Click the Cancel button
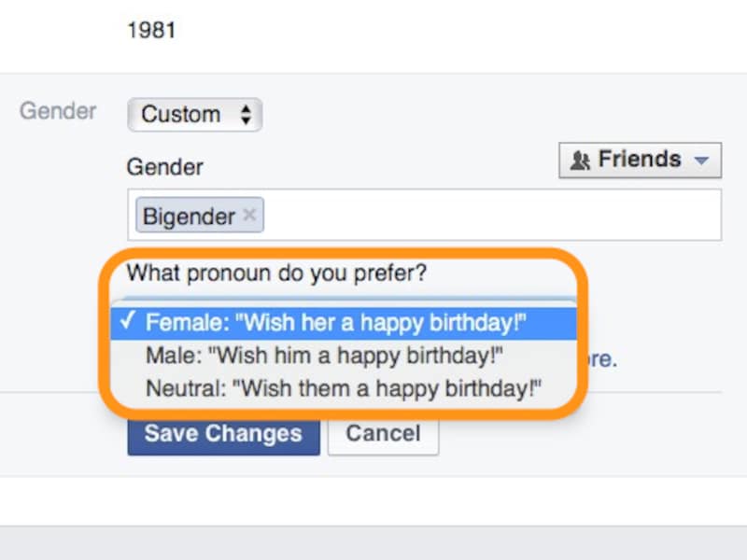This screenshot has height=560, width=747. pos(383,434)
